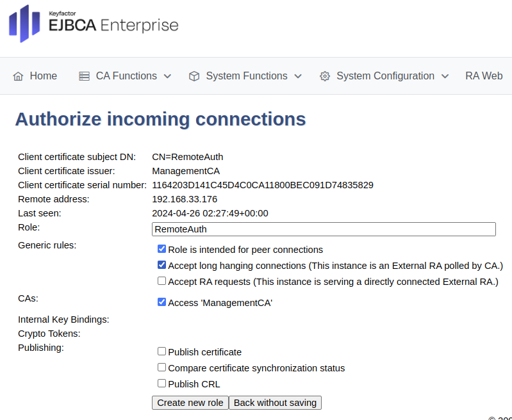Expand the System Functions dropdown chevron

click(298, 76)
